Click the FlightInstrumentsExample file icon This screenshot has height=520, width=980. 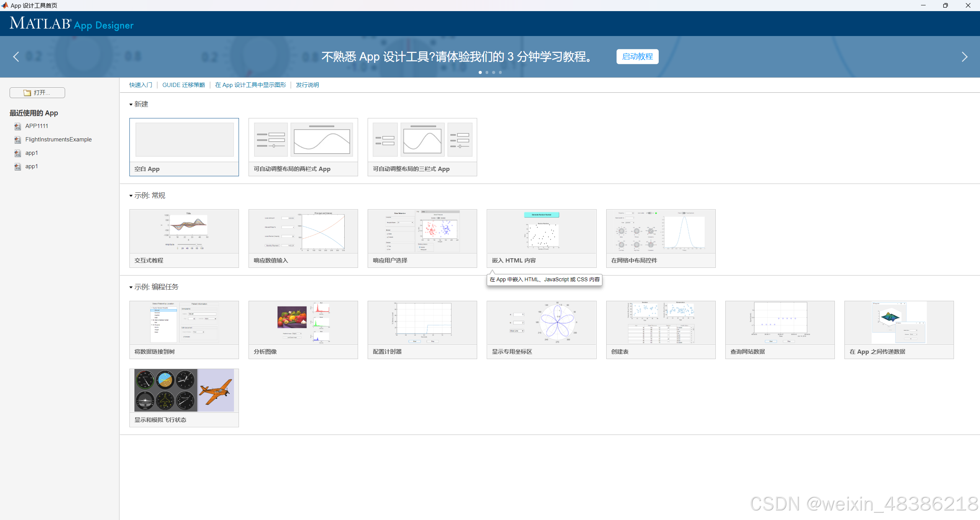(18, 139)
